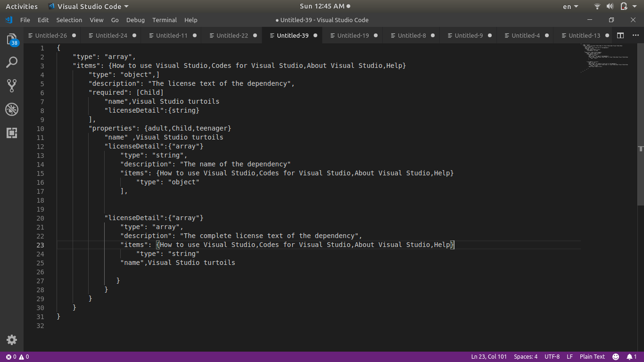Open the Search view in the activity bar
This screenshot has height=362, width=644.
tap(12, 62)
